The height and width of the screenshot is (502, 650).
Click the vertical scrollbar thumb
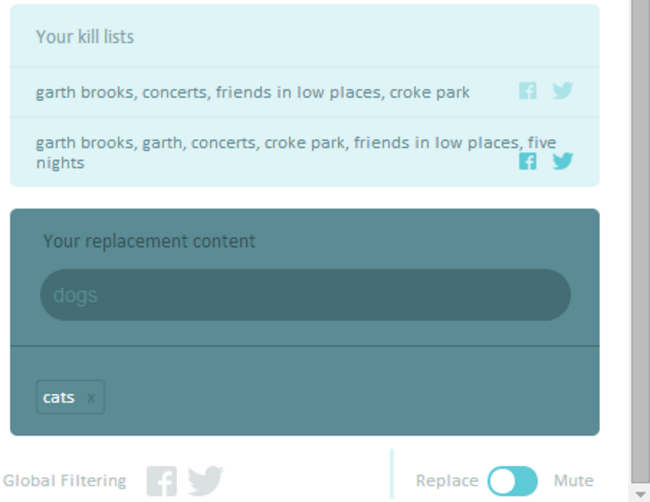(x=640, y=241)
